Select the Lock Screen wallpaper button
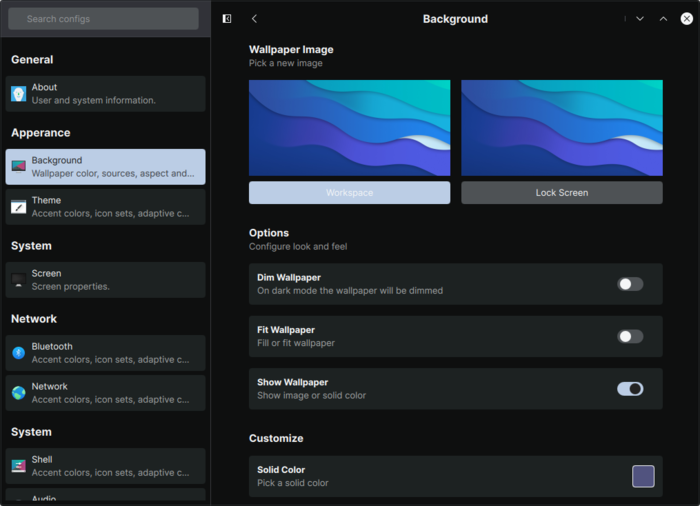700x506 pixels. (x=561, y=193)
